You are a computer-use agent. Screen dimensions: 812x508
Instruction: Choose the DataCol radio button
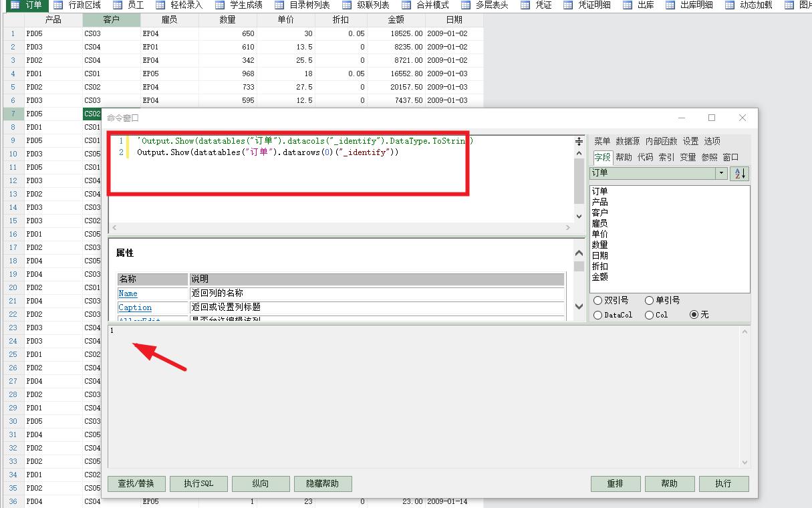(x=597, y=315)
